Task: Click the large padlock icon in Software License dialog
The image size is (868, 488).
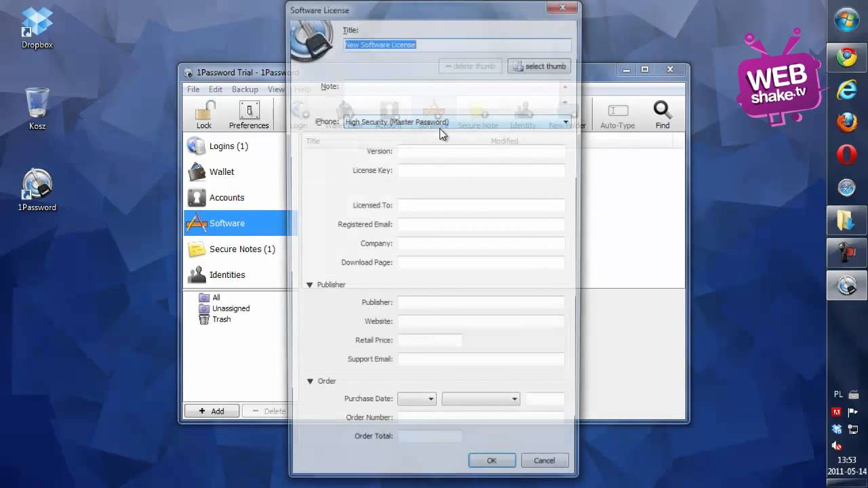Action: 311,41
